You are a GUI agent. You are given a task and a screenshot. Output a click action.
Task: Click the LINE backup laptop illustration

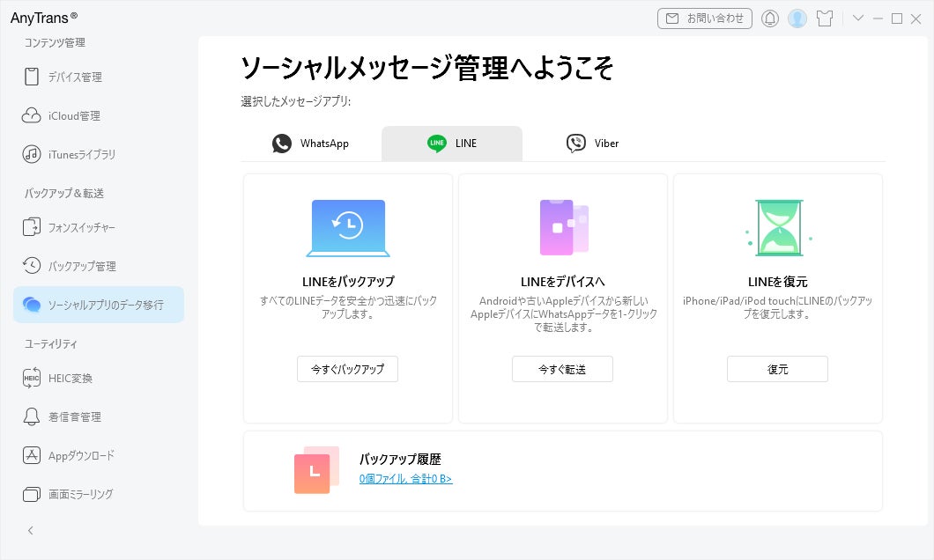[348, 228]
